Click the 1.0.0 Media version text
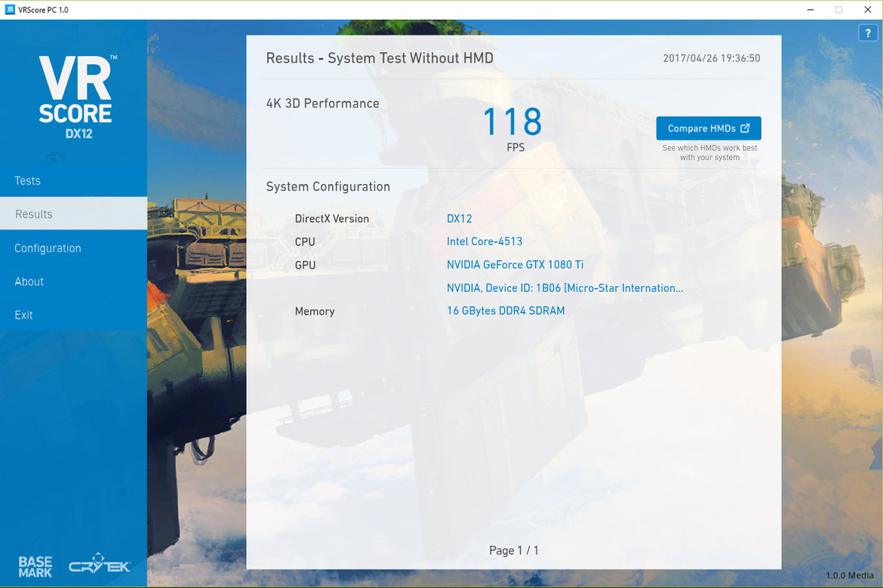 pyautogui.click(x=849, y=575)
